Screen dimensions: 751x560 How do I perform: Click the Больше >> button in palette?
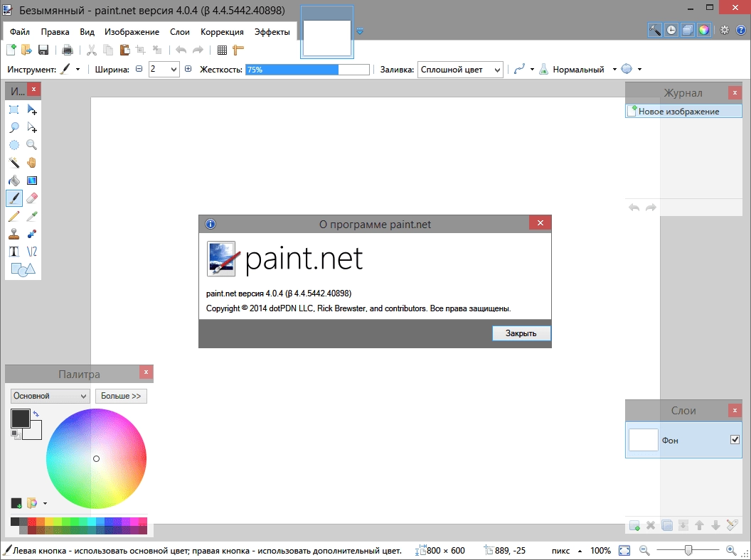pos(121,396)
